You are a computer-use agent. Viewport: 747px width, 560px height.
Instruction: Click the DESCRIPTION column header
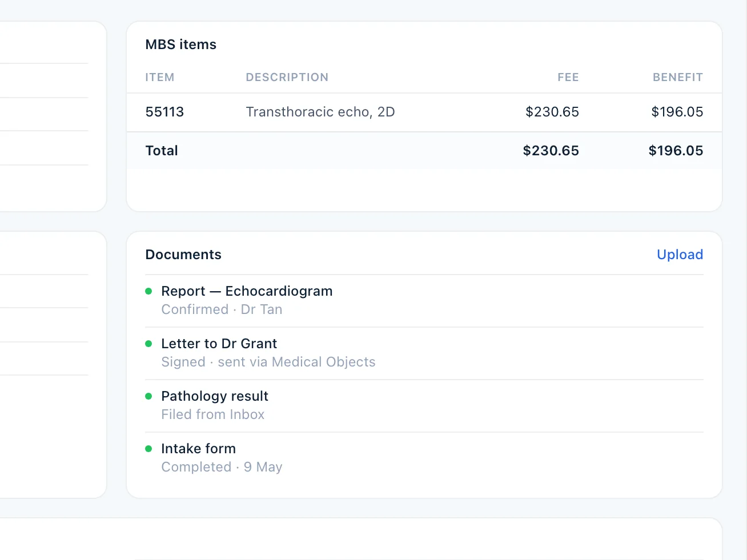pyautogui.click(x=287, y=78)
